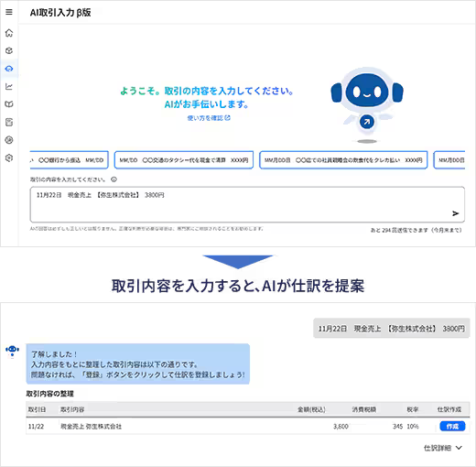Screen dimensions: 476x467
Task: Click the 金額(税込) column header
Action: click(311, 409)
